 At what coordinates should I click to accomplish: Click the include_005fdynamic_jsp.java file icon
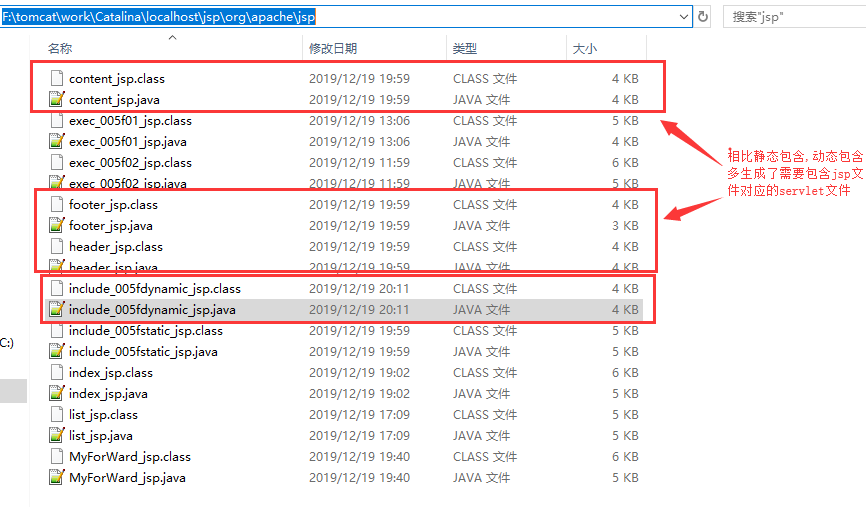point(56,309)
